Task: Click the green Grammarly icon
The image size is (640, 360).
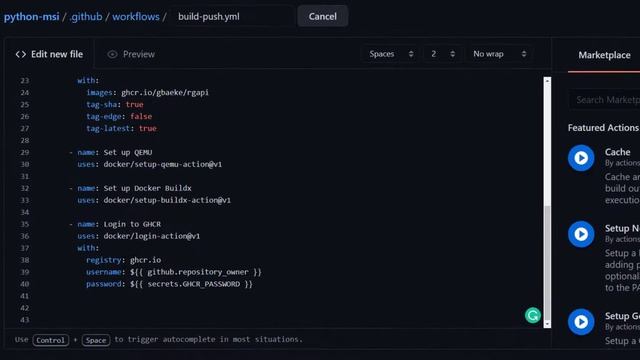Action: tap(533, 315)
